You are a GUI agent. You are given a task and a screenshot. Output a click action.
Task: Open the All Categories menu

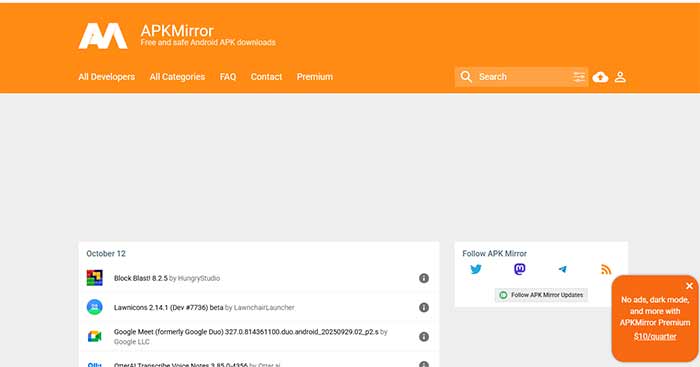click(177, 77)
